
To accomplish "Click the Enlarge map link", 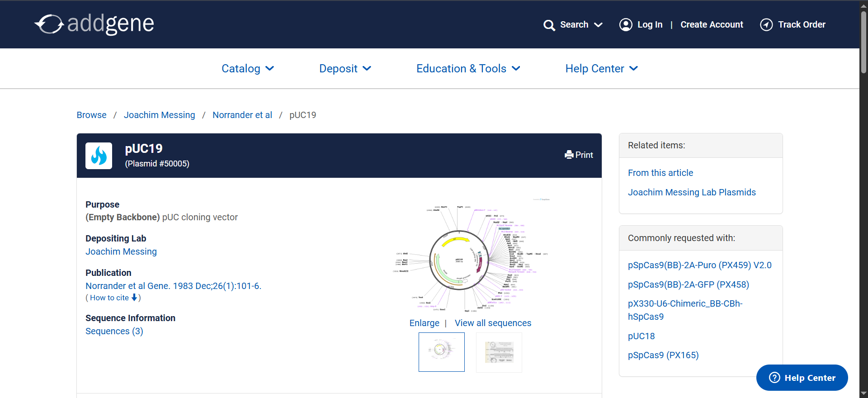I will 425,323.
